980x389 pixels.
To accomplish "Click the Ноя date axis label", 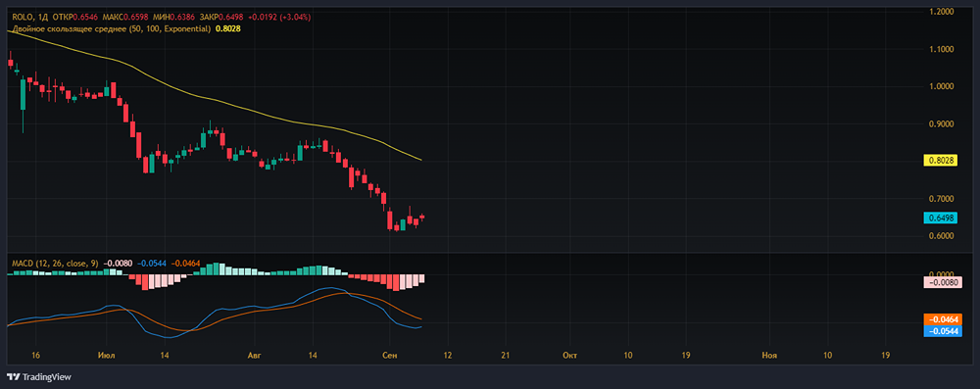I will pos(769,355).
